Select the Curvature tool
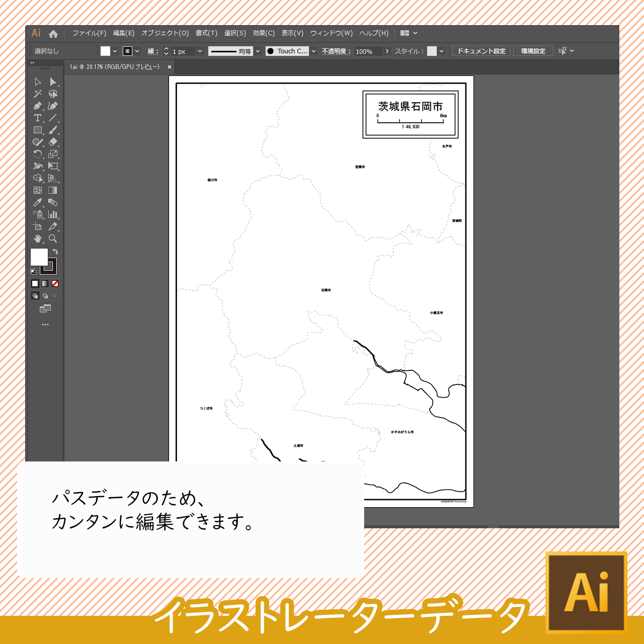 pos(53,106)
